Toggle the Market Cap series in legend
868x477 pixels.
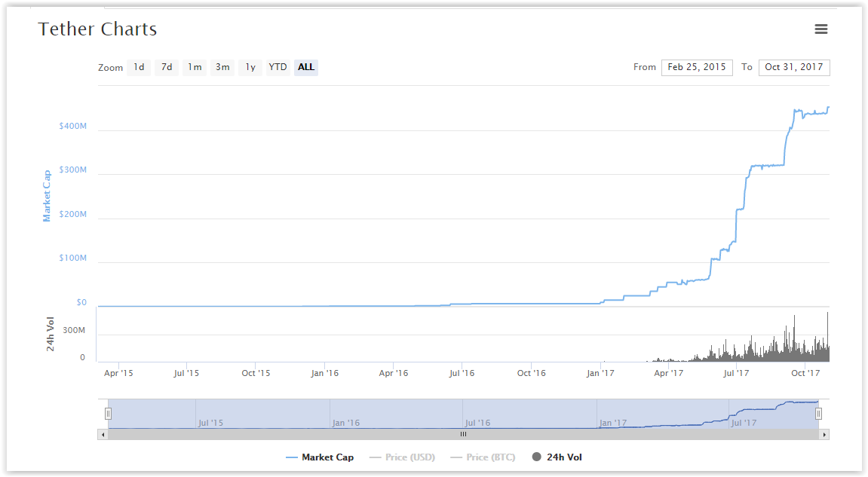(x=320, y=457)
